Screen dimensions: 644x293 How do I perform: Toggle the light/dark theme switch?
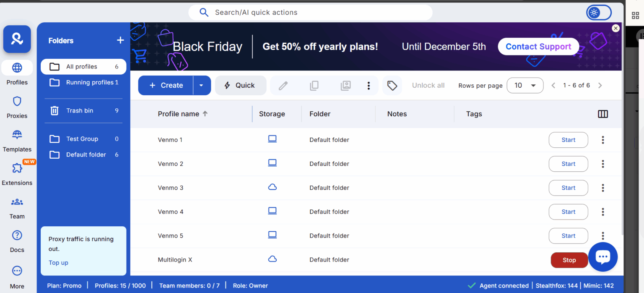click(599, 13)
